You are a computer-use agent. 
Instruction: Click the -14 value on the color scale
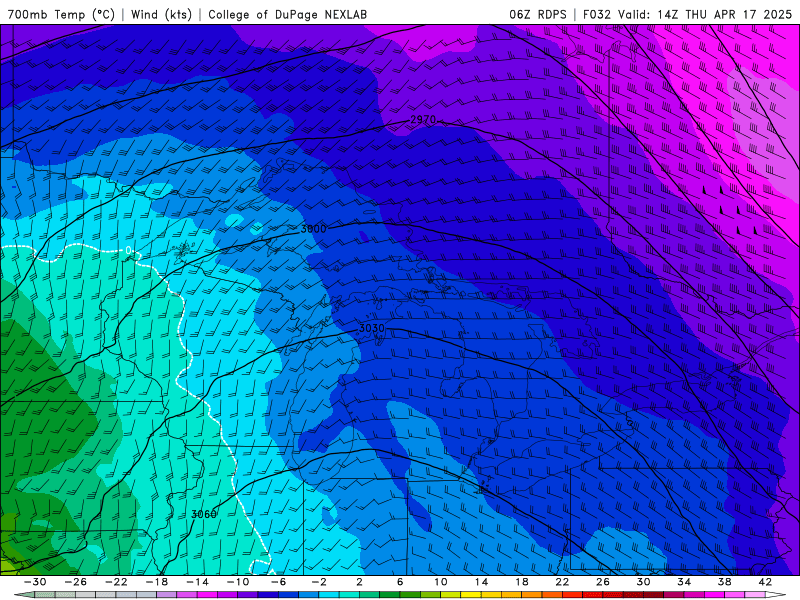click(197, 582)
